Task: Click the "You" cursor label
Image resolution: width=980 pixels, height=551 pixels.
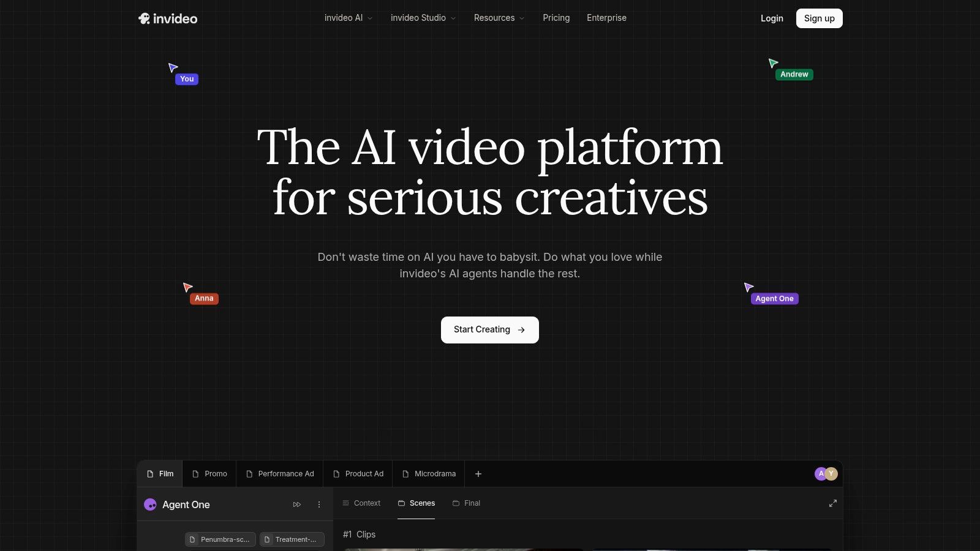Action: point(187,79)
